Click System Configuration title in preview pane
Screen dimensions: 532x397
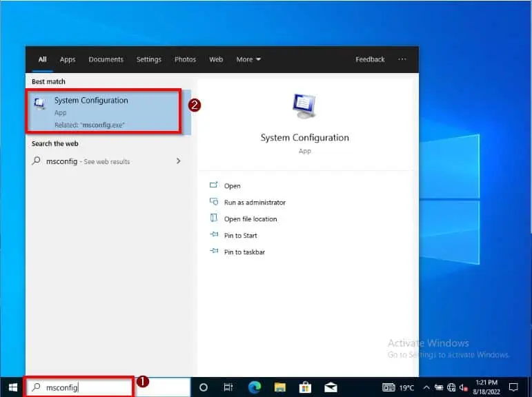point(305,138)
